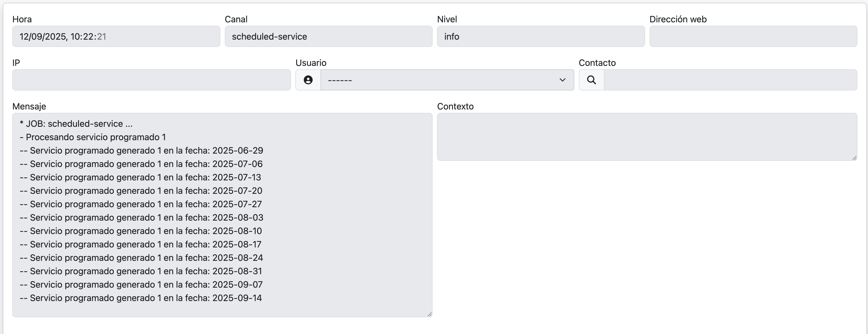The height and width of the screenshot is (334, 868).
Task: Open the Usuario dropdown chevron
Action: (562, 80)
